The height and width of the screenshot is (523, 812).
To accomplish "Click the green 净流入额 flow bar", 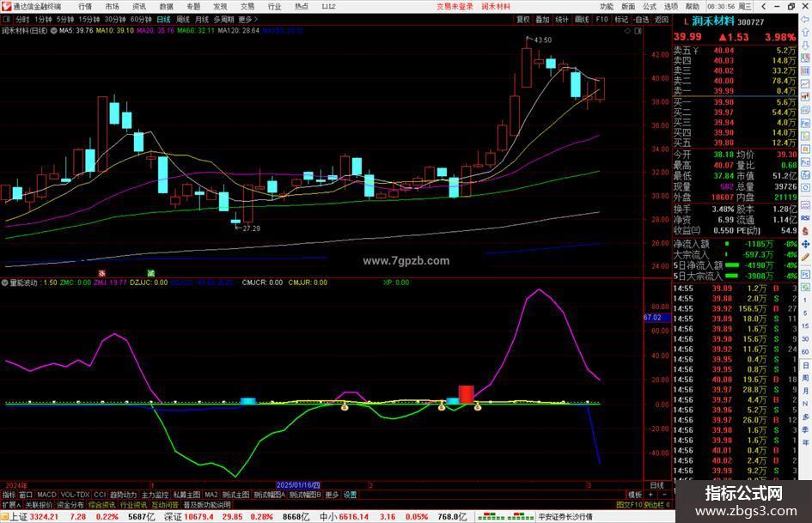I will pyautogui.click(x=727, y=243).
